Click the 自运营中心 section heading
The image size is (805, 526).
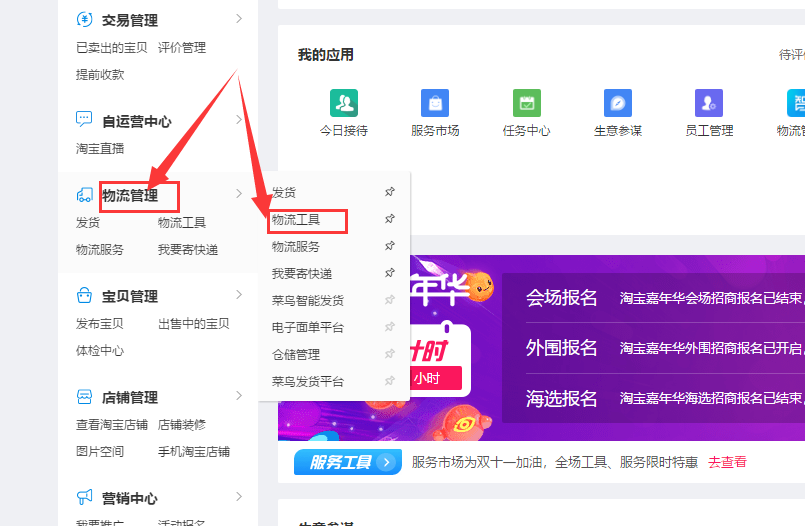click(137, 122)
